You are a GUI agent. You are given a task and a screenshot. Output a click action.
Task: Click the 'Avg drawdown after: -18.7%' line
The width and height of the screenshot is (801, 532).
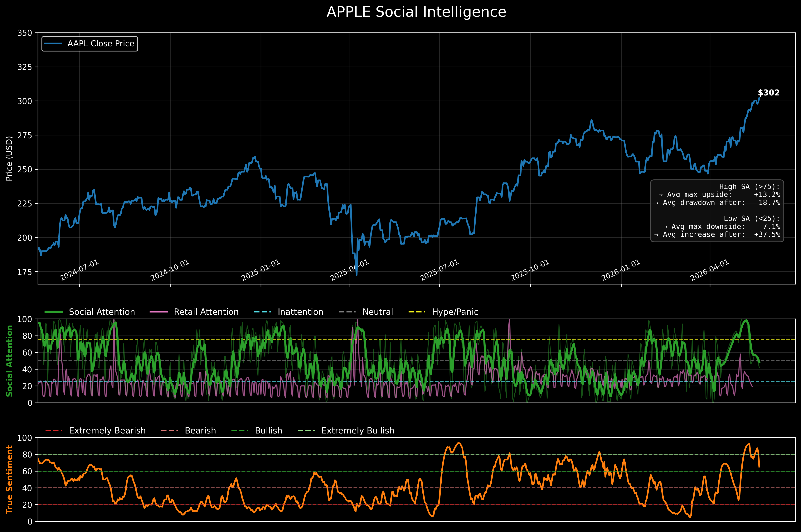click(717, 203)
